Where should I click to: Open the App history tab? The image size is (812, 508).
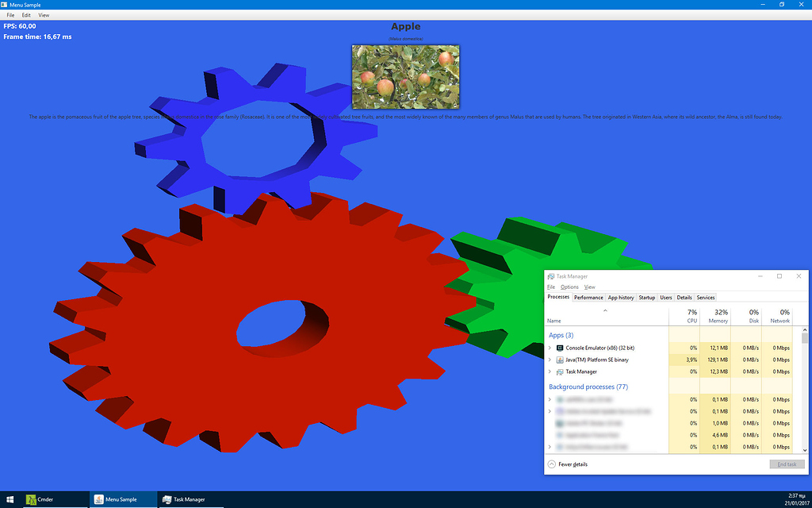coord(620,297)
